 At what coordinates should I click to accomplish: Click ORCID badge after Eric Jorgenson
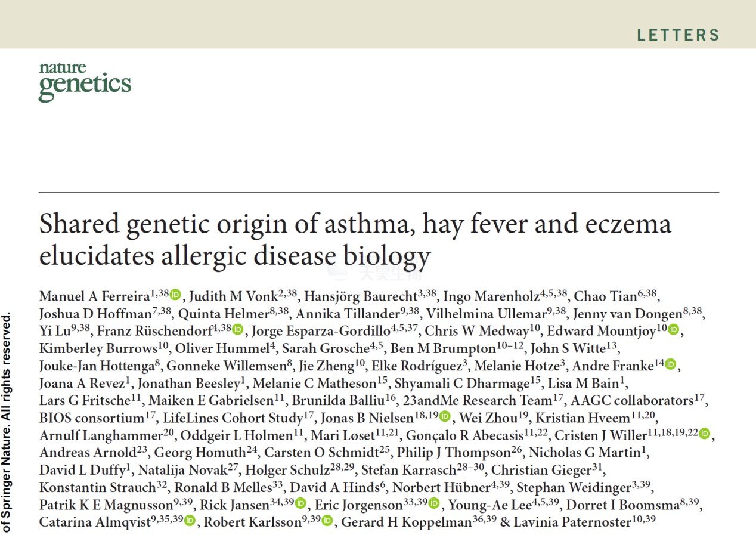434,503
